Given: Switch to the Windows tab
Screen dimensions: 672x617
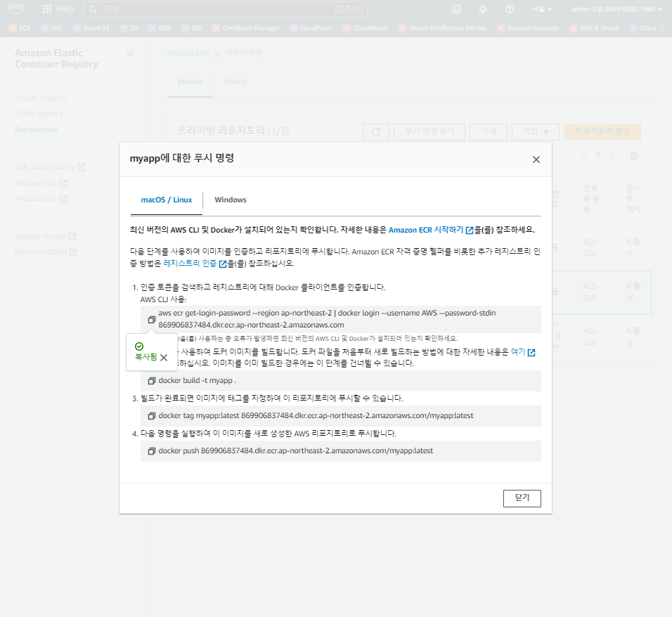Looking at the screenshot, I should coord(231,200).
